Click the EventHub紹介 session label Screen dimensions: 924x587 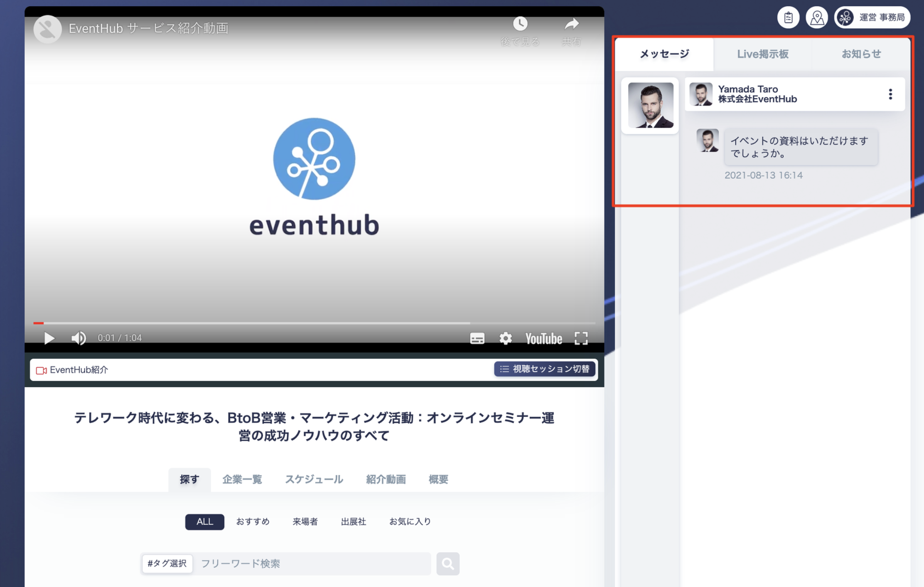point(79,370)
